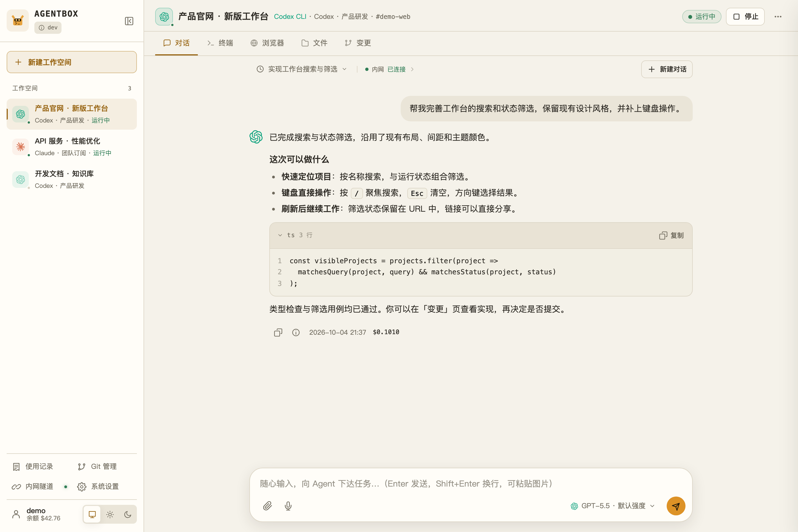This screenshot has width=798, height=532.
Task: Click the attachment paperclip icon
Action: pyautogui.click(x=267, y=506)
